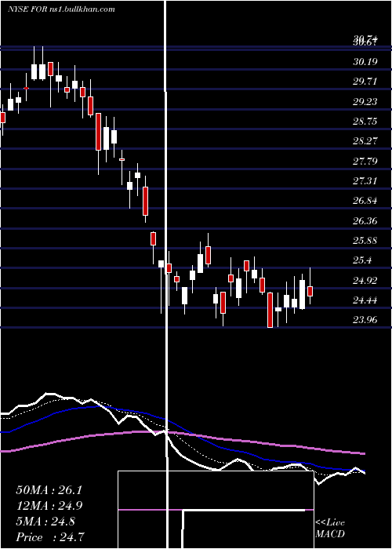
Task: Click the 26.84 price axis label
Action: [x=365, y=201]
